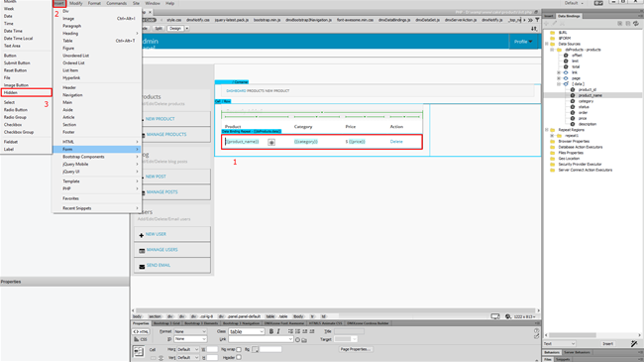Click the Page Properties button
This screenshot has width=644, height=362.
coord(356,349)
